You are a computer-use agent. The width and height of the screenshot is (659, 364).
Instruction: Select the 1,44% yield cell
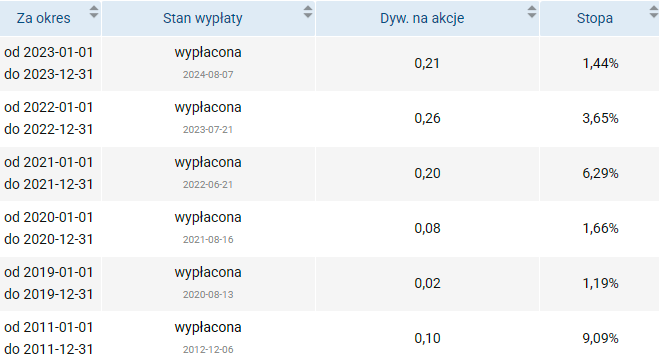(x=600, y=63)
